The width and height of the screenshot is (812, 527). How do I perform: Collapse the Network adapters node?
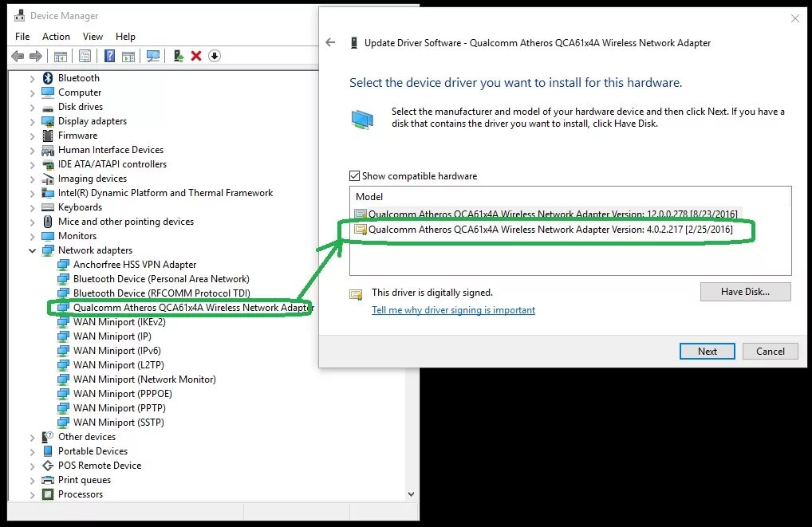coord(32,250)
